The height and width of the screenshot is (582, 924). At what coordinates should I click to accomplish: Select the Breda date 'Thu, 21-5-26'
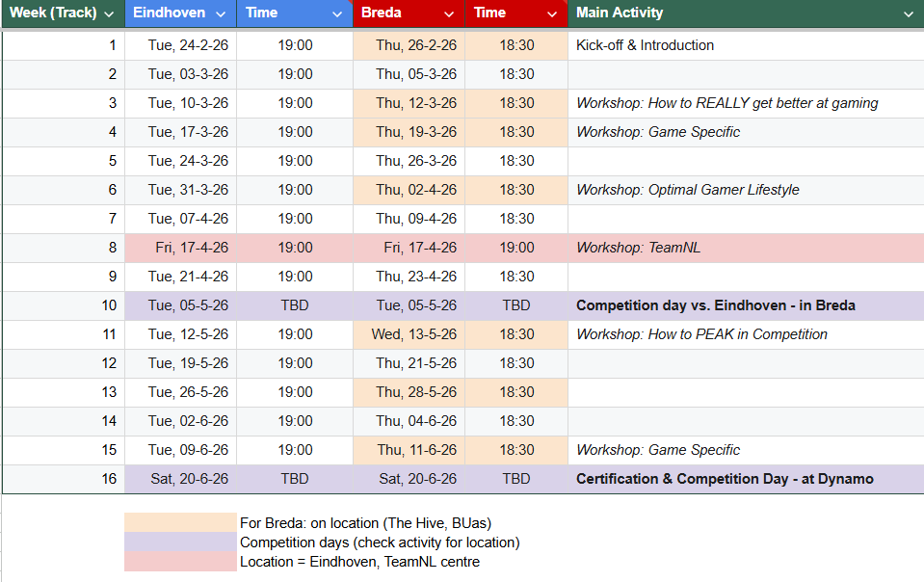point(409,363)
